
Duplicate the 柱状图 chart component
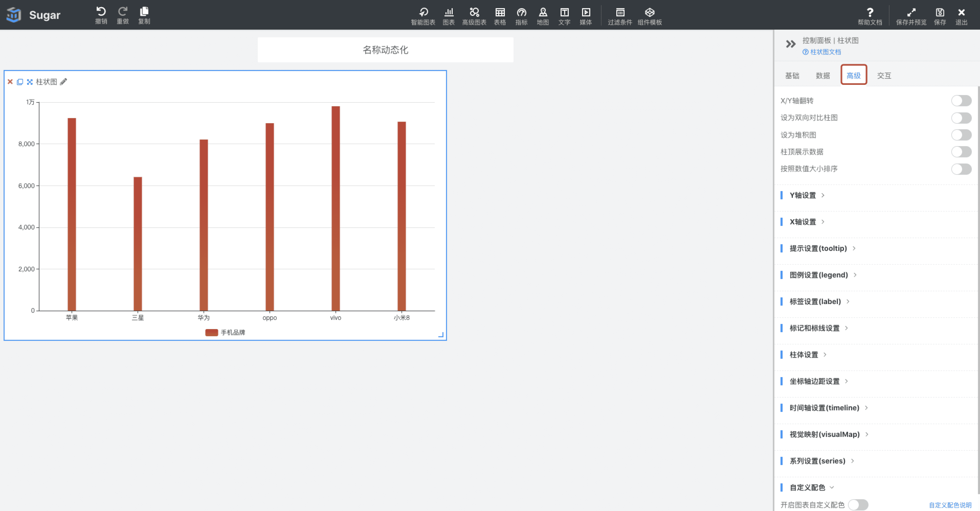pos(20,82)
